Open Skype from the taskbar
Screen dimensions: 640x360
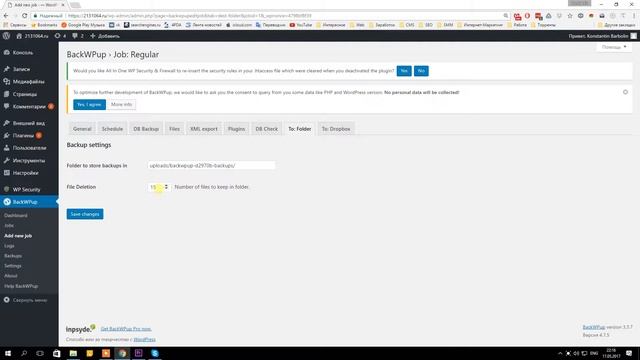[x=155, y=353]
